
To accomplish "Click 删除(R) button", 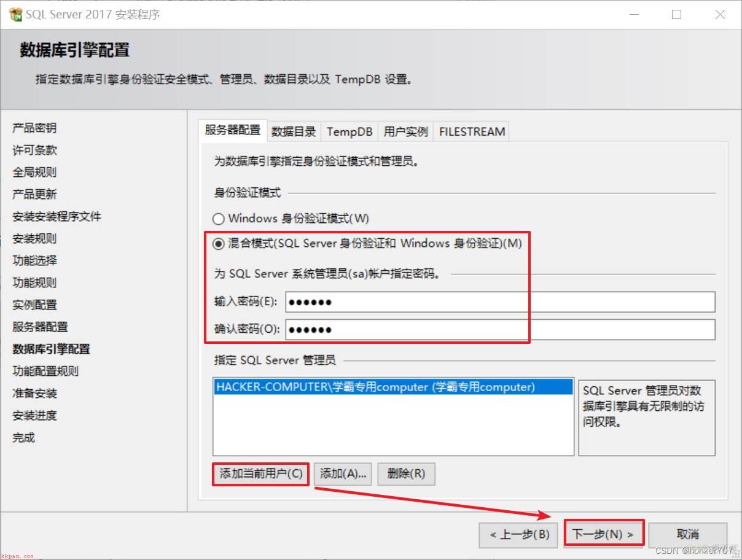I will pos(406,473).
